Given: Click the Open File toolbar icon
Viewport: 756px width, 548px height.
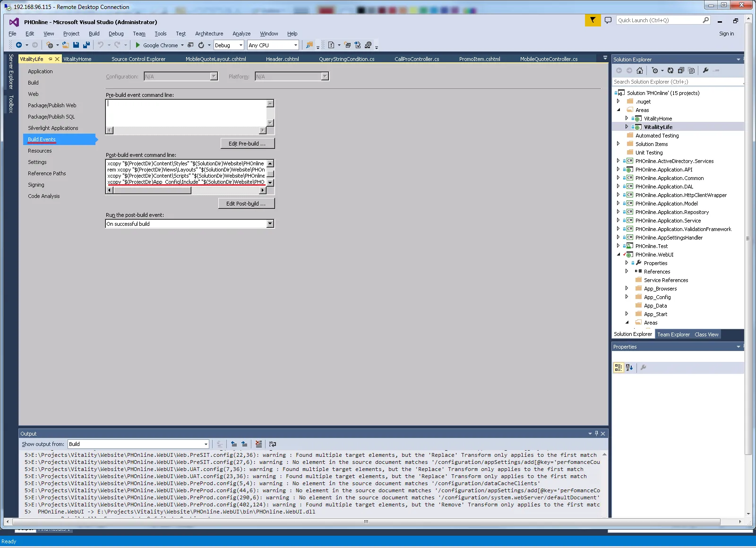Looking at the screenshot, I should [x=66, y=45].
